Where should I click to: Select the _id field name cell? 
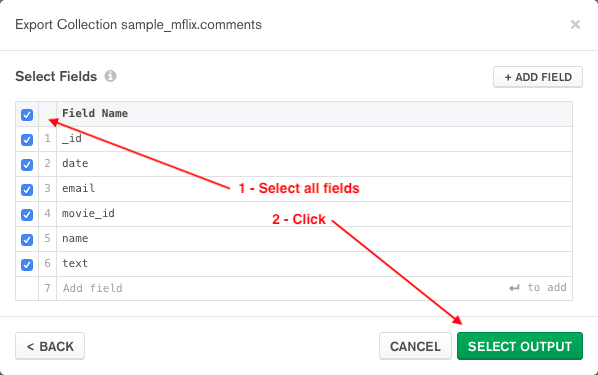click(314, 139)
